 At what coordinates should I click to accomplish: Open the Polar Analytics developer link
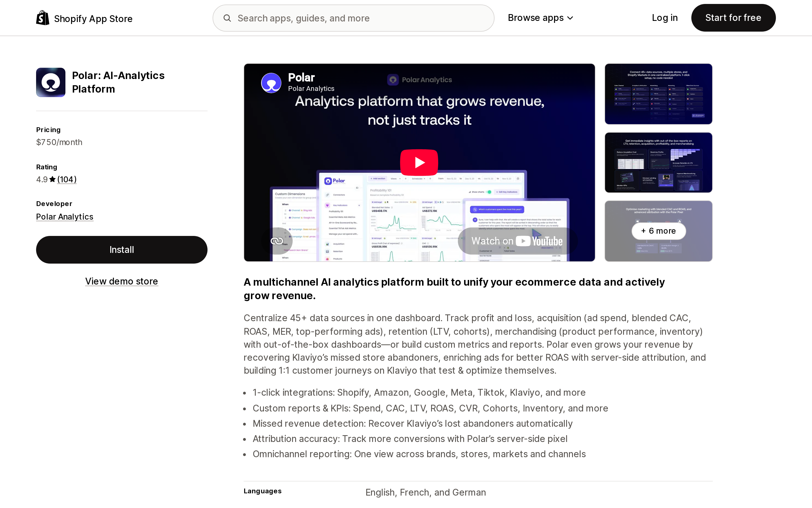coord(65,217)
